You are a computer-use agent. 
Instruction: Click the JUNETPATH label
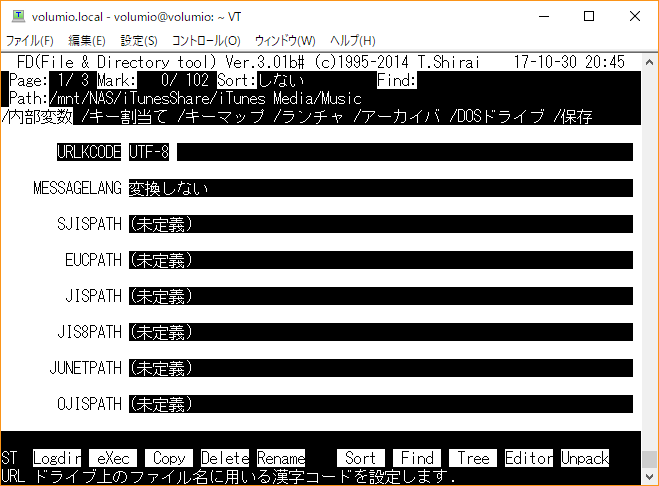click(x=85, y=368)
